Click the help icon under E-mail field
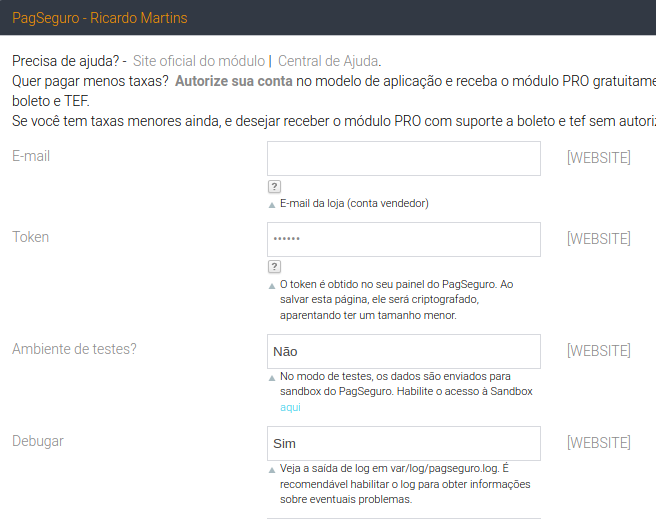The image size is (656, 519). 274,187
